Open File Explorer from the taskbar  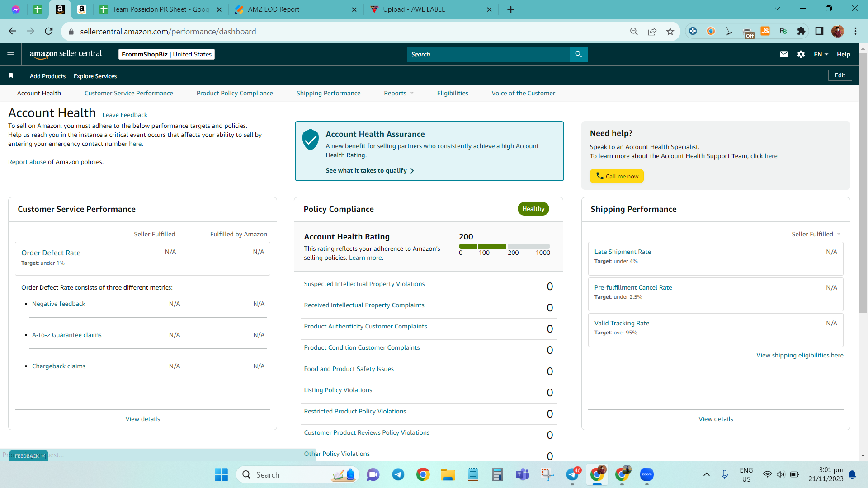pos(448,474)
